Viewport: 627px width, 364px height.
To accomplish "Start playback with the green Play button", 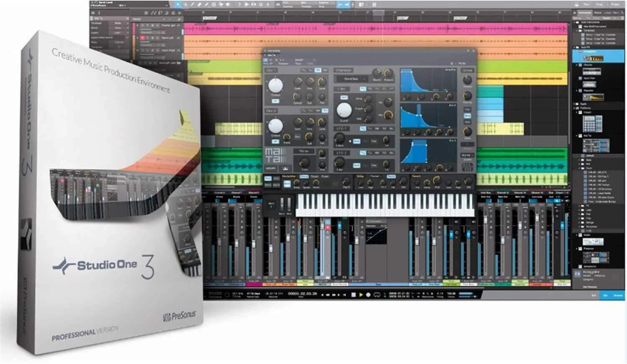I will [x=361, y=295].
